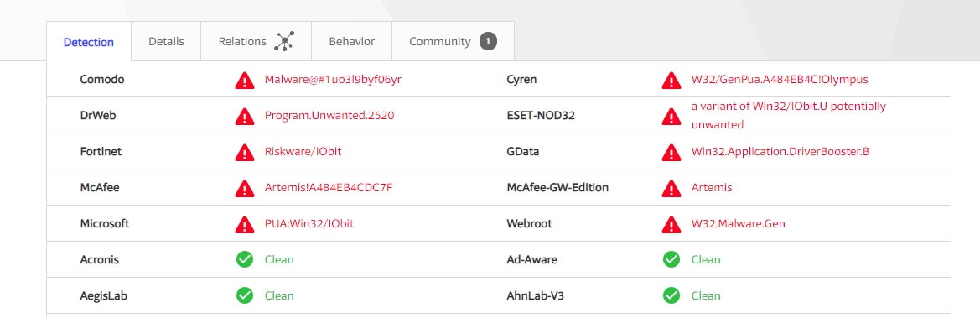Select W32/GenPua.A484EB4C!Olympus detection text
980x318 pixels.
pyautogui.click(x=780, y=80)
